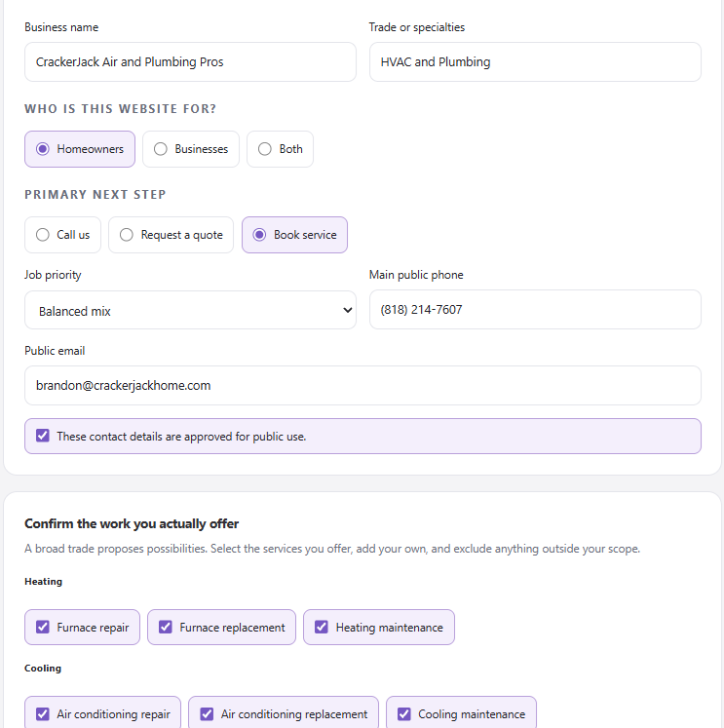Image resolution: width=724 pixels, height=728 pixels.
Task: Click the Public email input field
Action: (362, 385)
